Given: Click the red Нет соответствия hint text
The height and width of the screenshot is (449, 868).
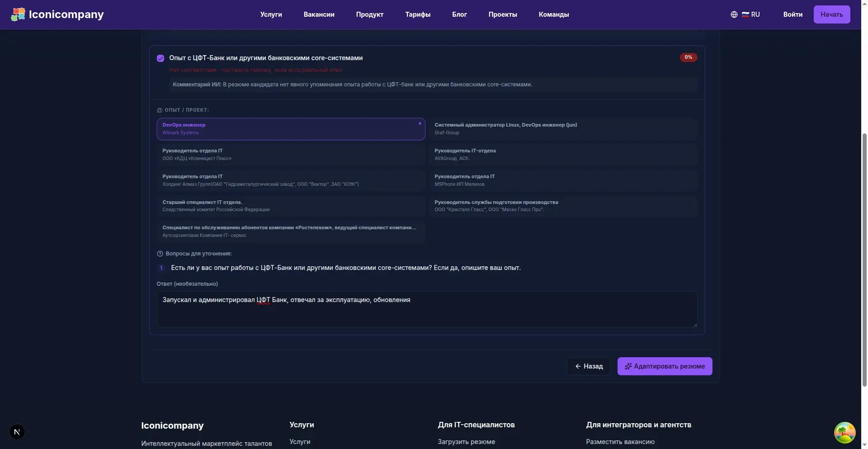Looking at the screenshot, I should click(x=256, y=70).
